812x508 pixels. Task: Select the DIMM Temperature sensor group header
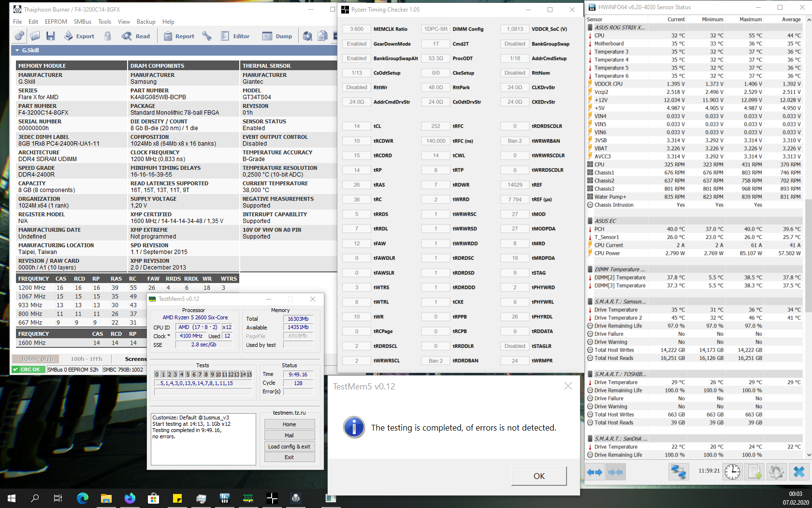click(694, 269)
